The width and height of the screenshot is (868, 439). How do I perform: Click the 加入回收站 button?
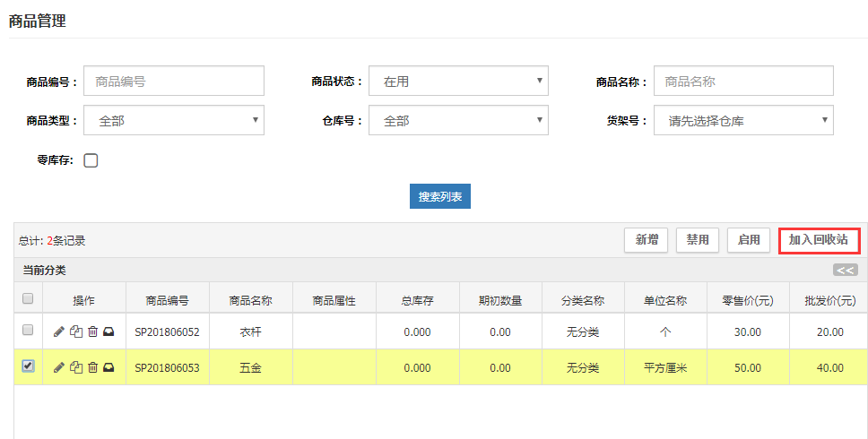point(819,240)
